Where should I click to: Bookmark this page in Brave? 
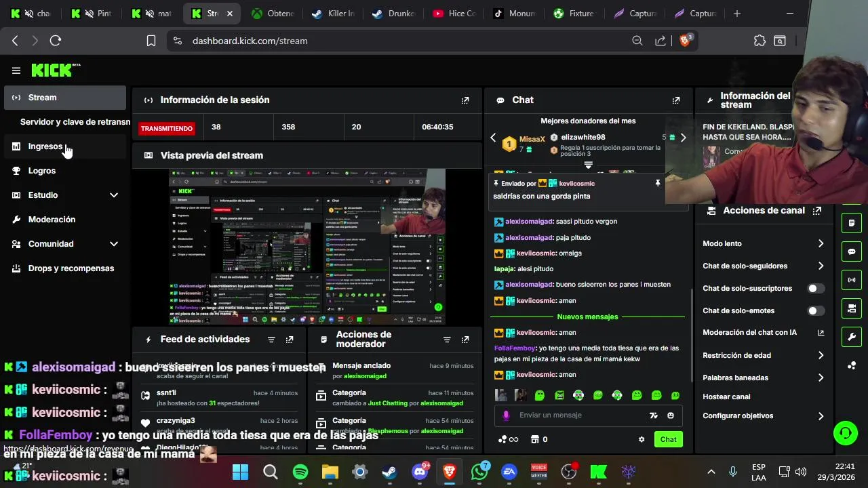[x=151, y=41]
